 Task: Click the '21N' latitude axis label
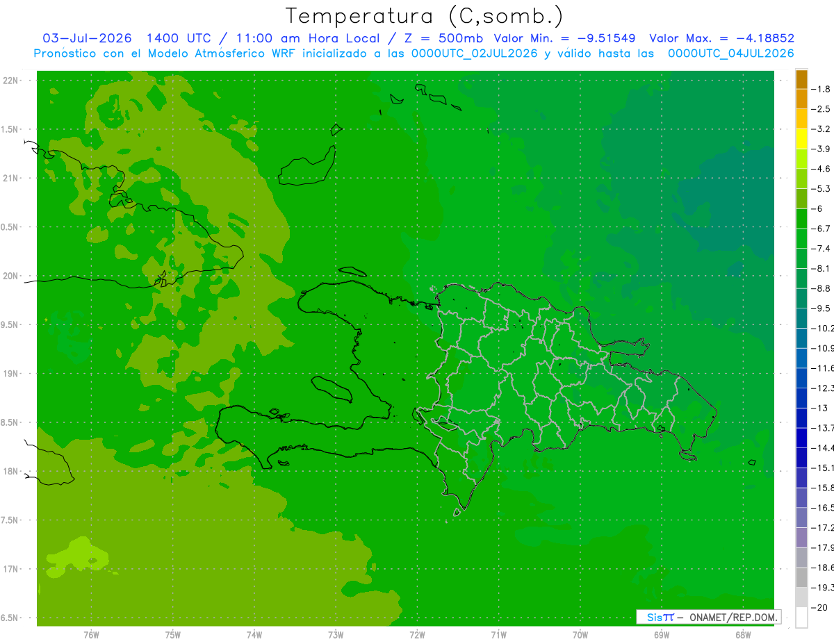tap(10, 179)
